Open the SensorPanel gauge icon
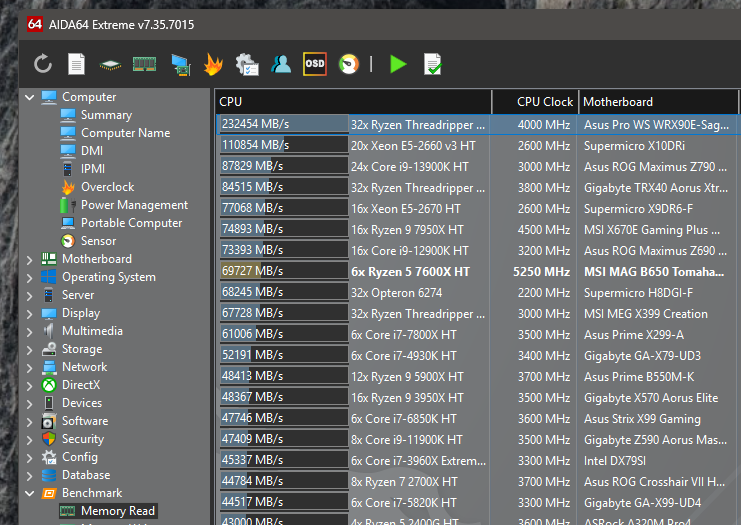This screenshot has height=525, width=741. (349, 64)
